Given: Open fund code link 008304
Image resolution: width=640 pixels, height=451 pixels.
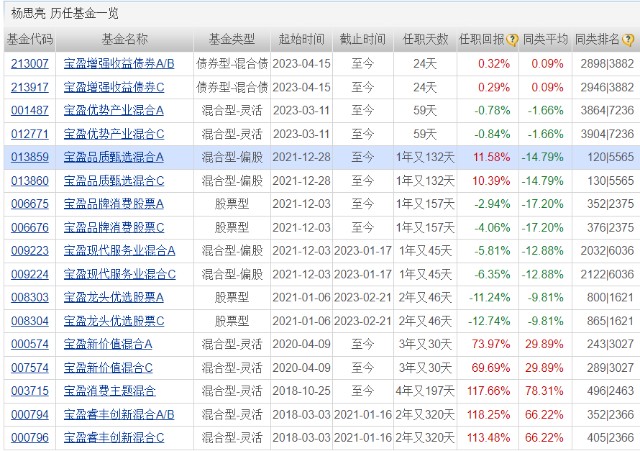Looking at the screenshot, I should point(30,321).
